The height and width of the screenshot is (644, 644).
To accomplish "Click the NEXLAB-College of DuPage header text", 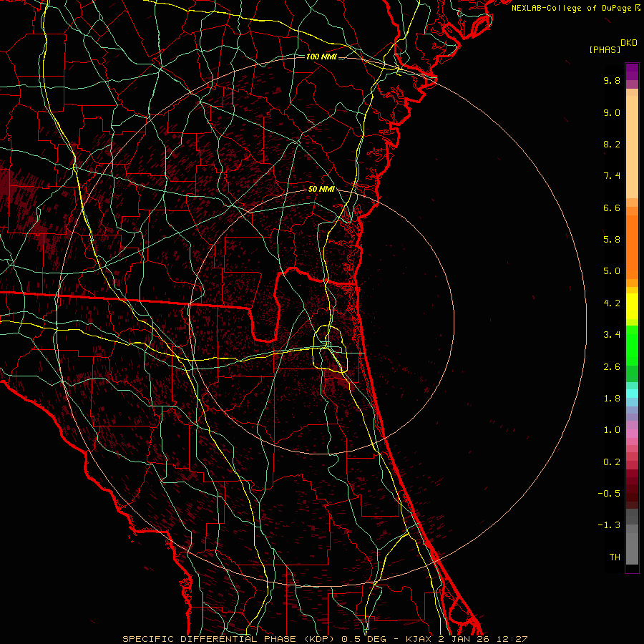I will (x=575, y=8).
